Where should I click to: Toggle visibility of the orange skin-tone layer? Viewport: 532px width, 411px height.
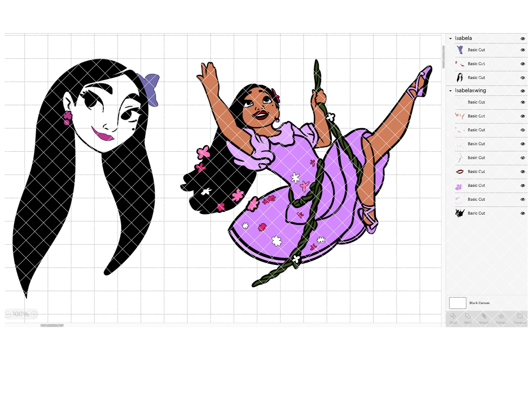tap(522, 116)
